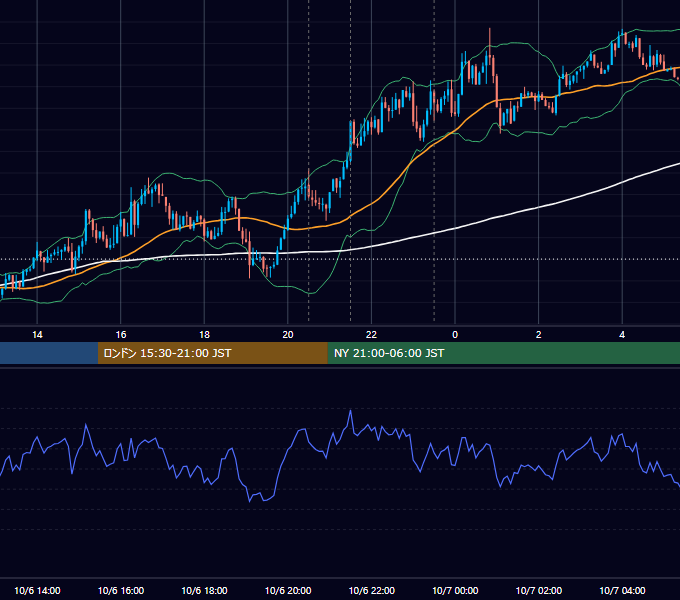Click the NY 21:00-06:00 JST session bar
This screenshot has height=600, width=680.
pos(503,353)
